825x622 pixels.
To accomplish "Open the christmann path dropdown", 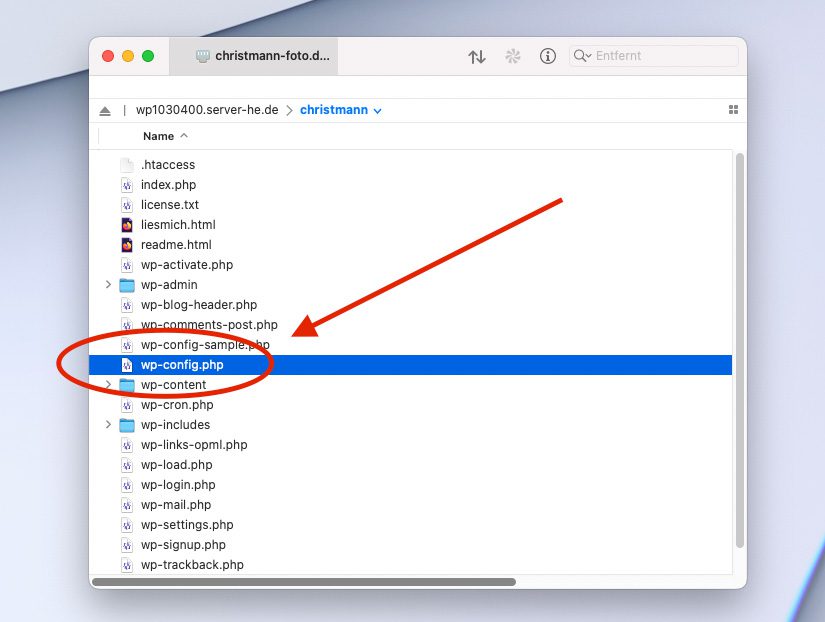I will tap(341, 110).
